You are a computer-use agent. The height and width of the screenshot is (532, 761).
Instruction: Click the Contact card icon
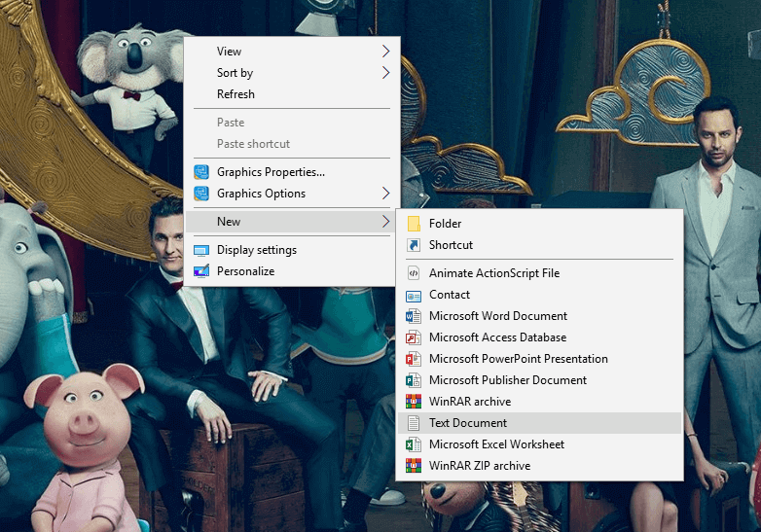pos(414,295)
